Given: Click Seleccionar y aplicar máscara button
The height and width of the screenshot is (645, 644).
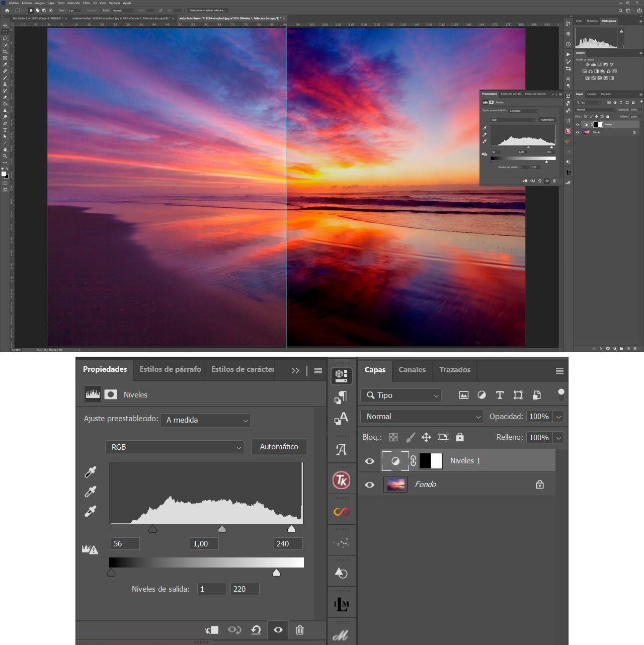Looking at the screenshot, I should click(x=208, y=10).
